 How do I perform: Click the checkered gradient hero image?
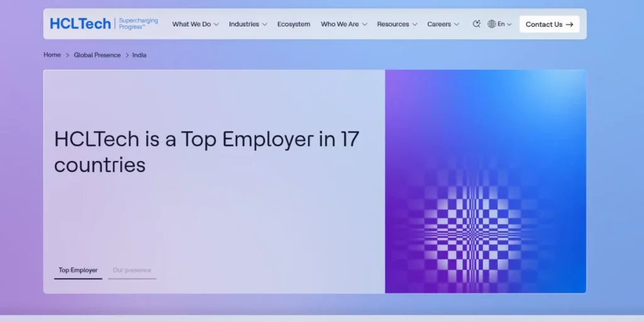pyautogui.click(x=485, y=181)
